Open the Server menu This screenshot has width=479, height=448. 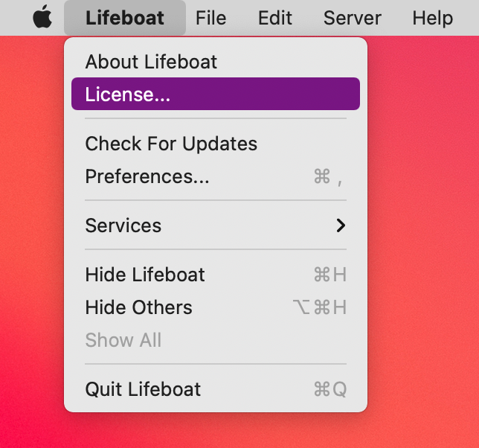click(352, 18)
